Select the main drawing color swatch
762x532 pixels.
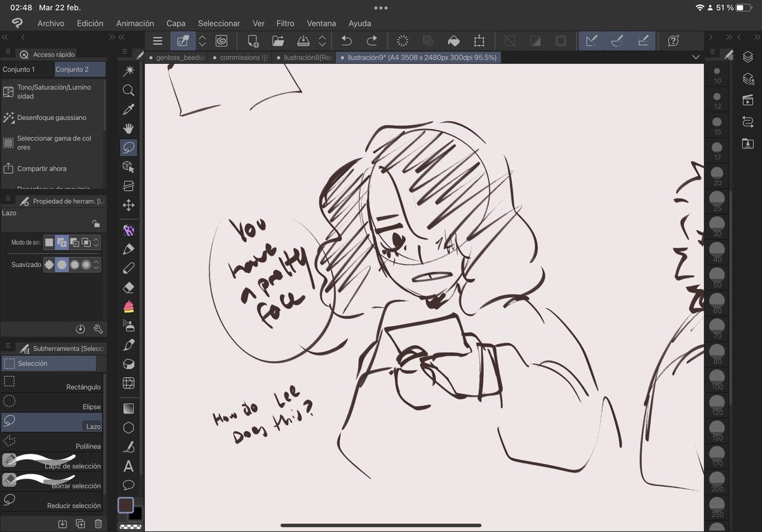coord(126,505)
